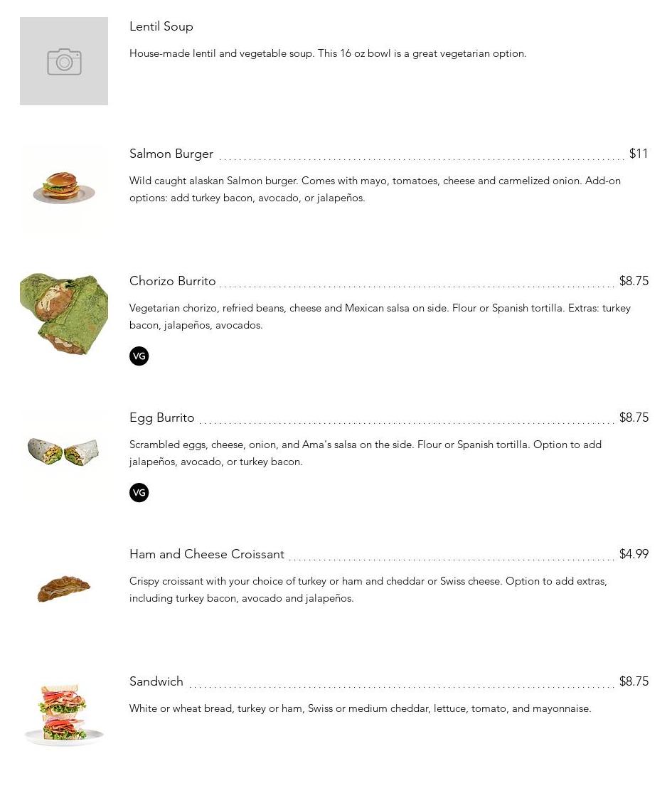Open the Egg Burrito wrap photo
Image resolution: width=672 pixels, height=798 pixels.
click(x=64, y=452)
